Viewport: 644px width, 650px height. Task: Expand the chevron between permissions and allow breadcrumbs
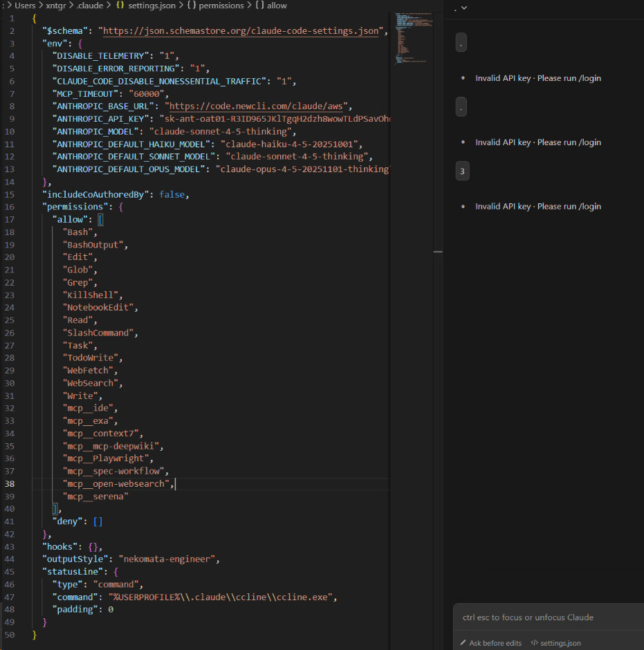pos(250,6)
